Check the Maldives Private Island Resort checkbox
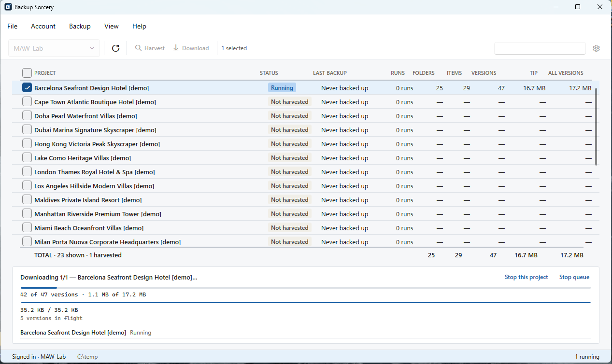This screenshot has height=364, width=612. coord(27,200)
